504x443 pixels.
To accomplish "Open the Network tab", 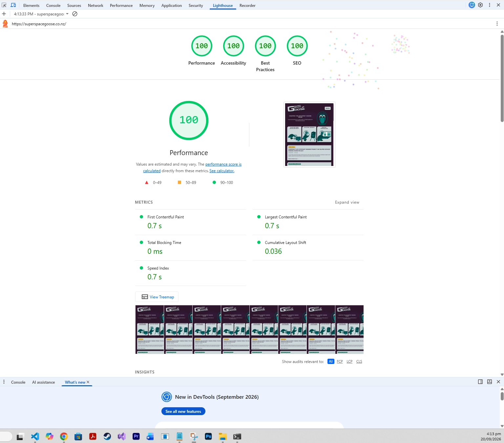I will click(x=95, y=5).
